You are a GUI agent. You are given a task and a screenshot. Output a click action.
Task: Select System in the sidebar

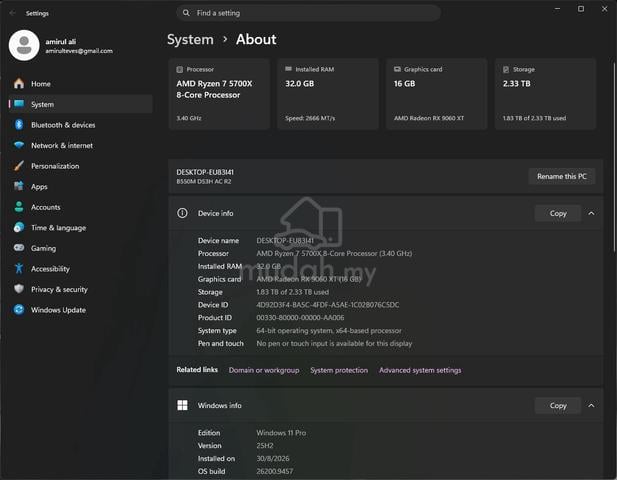click(81, 104)
